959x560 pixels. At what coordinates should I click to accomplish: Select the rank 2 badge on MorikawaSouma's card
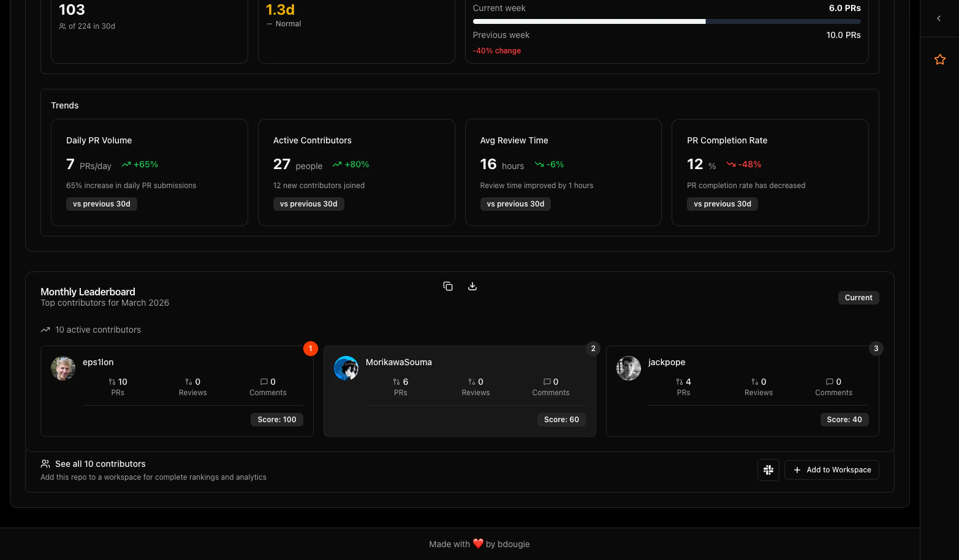click(593, 348)
